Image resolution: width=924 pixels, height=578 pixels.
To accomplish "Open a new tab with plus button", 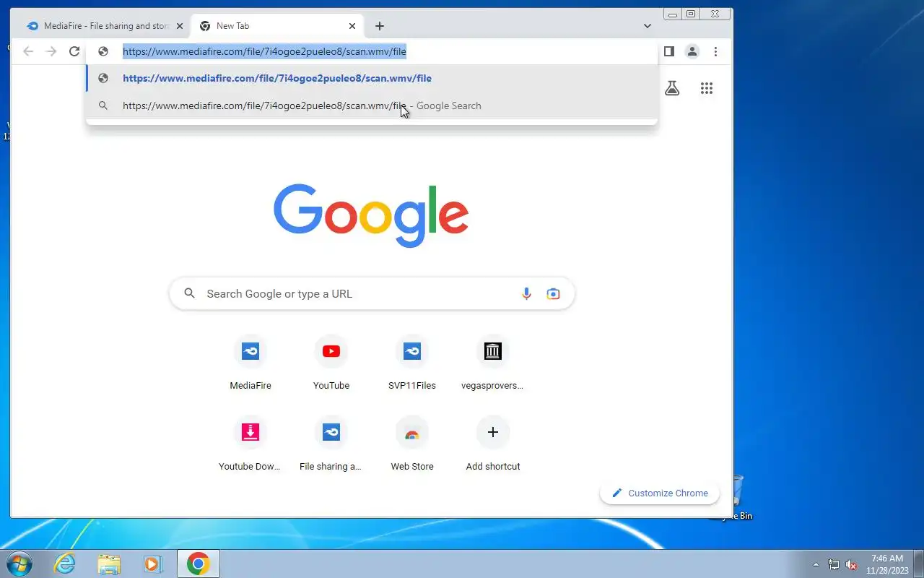I will pyautogui.click(x=380, y=26).
